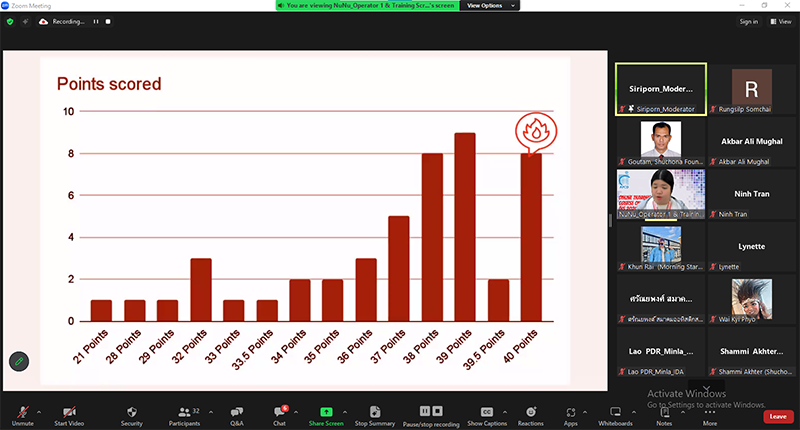
Task: Click the next-page arrow below participant gallery
Action: point(706,387)
